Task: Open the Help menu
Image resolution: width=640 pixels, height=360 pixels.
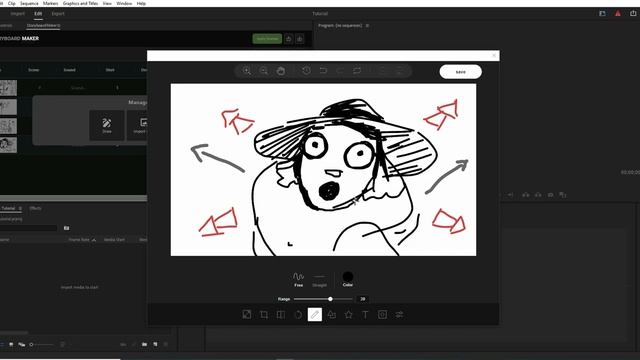Action: pos(141,3)
